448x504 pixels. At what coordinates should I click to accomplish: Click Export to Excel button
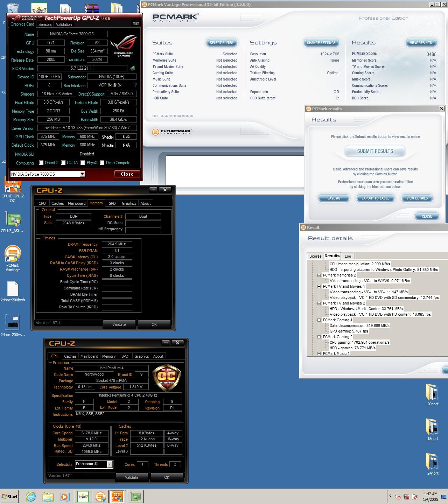[376, 198]
